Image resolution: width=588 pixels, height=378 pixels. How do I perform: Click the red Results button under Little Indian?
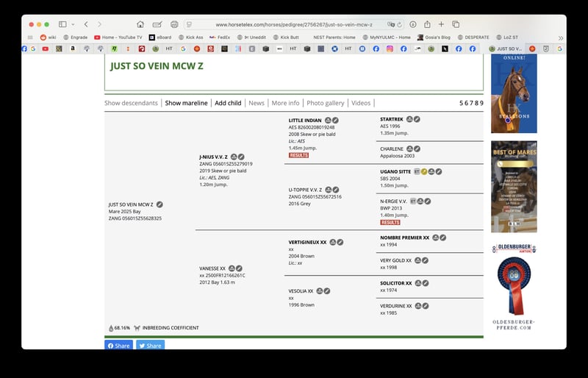[x=298, y=155]
